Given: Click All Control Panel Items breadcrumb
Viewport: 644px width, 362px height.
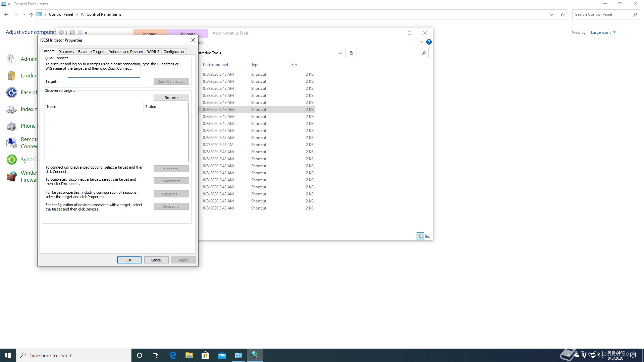Looking at the screenshot, I should pyautogui.click(x=101, y=14).
